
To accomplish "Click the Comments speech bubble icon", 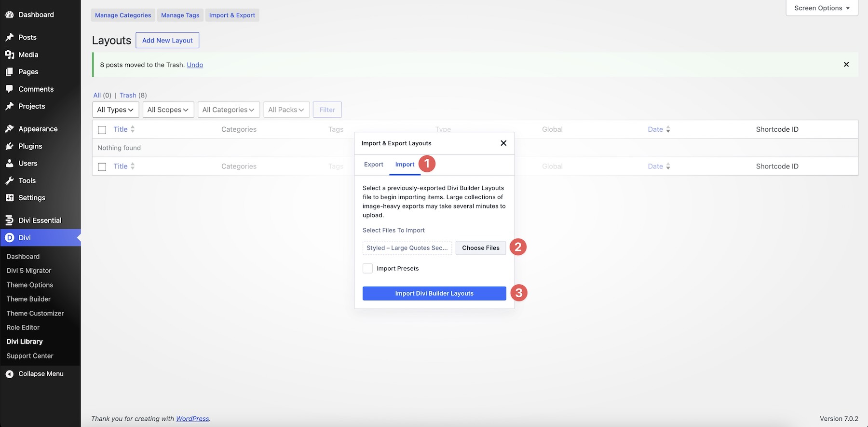I will pos(10,89).
